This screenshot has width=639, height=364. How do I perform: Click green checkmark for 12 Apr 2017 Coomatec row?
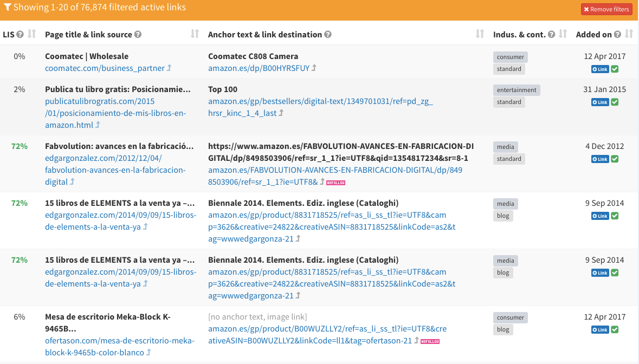[x=615, y=69]
